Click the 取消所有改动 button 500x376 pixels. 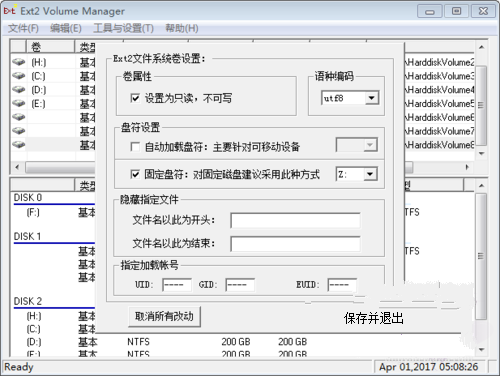[164, 316]
